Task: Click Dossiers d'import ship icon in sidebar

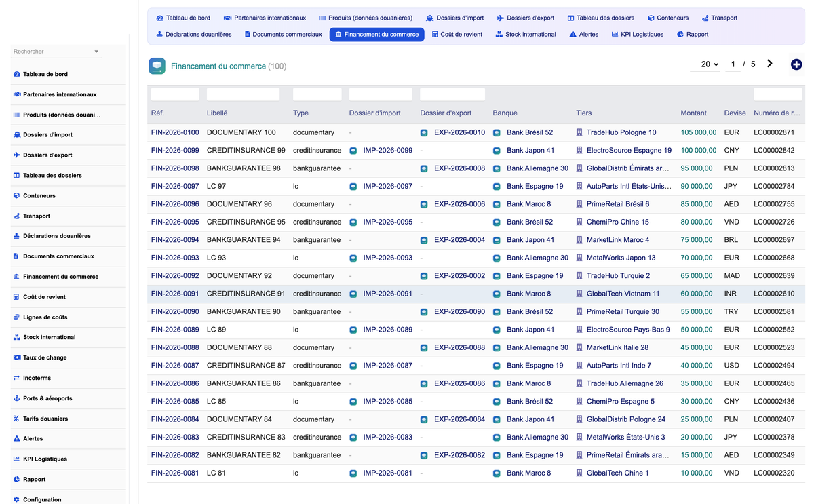Action: pyautogui.click(x=17, y=135)
